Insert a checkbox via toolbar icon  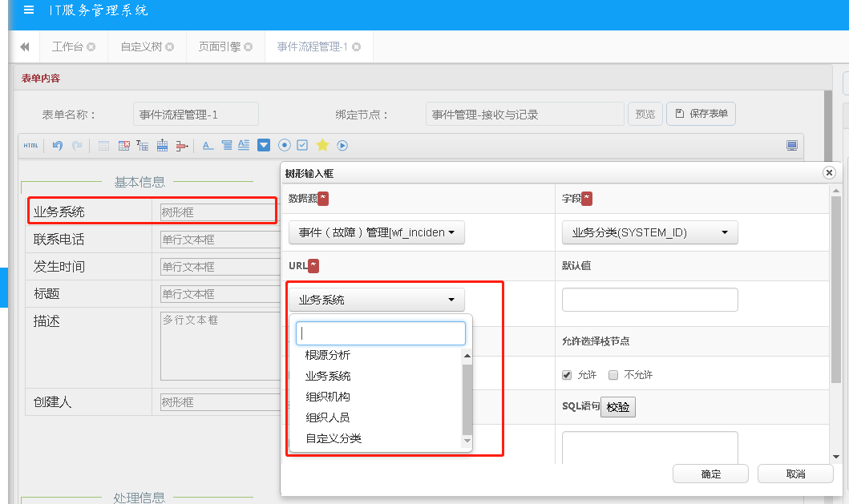pos(302,145)
